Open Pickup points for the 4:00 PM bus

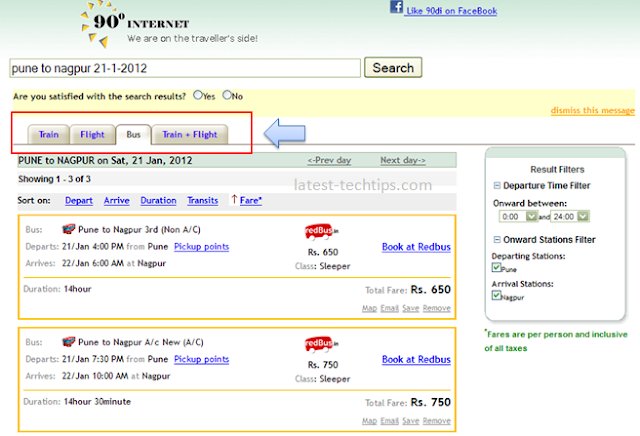[x=202, y=247]
